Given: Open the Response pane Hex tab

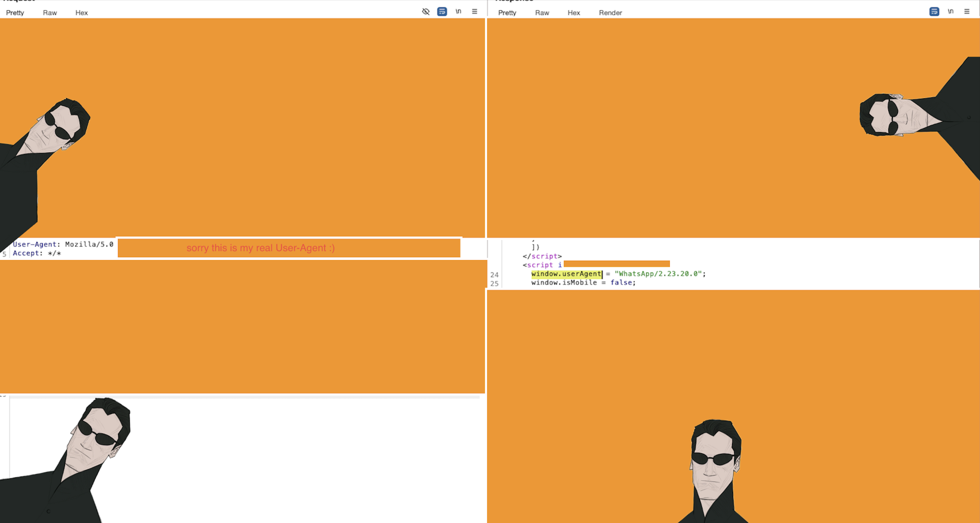Looking at the screenshot, I should [574, 13].
